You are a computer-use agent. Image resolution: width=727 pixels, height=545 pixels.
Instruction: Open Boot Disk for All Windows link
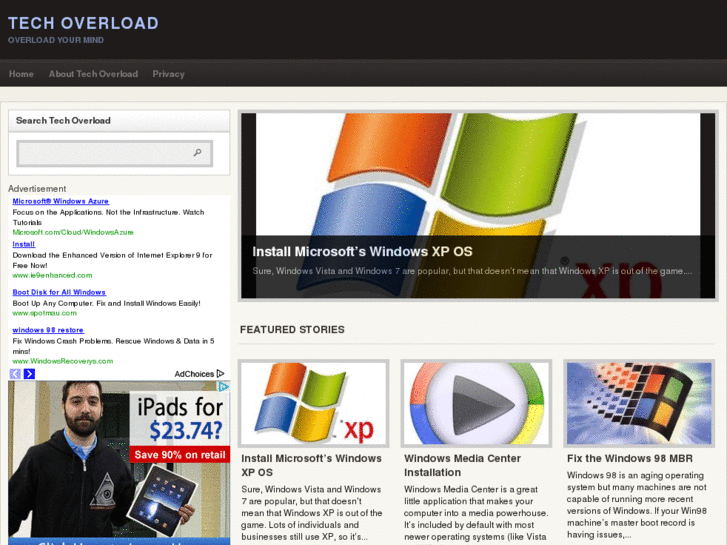pyautogui.click(x=59, y=292)
